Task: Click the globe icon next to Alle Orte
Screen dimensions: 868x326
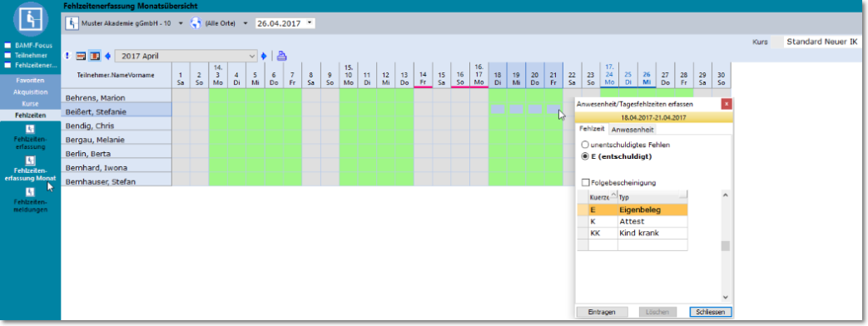Action: [x=196, y=23]
